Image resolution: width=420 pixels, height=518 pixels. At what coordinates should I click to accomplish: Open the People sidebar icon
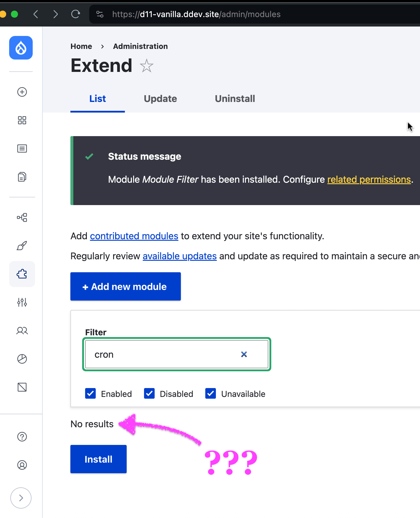pyautogui.click(x=22, y=331)
